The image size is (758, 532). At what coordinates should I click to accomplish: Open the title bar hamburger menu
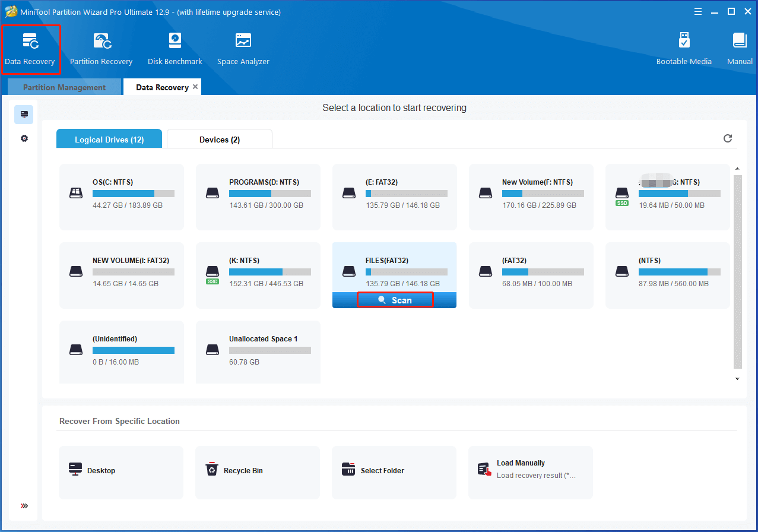pos(698,11)
